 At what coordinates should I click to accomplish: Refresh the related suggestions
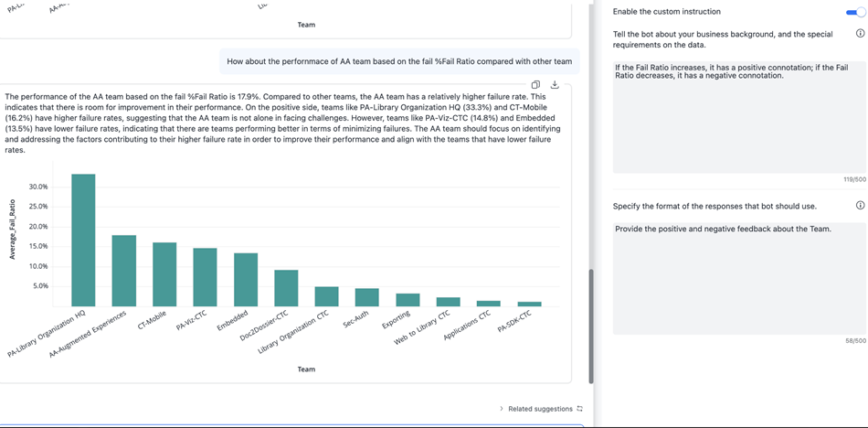click(x=579, y=409)
